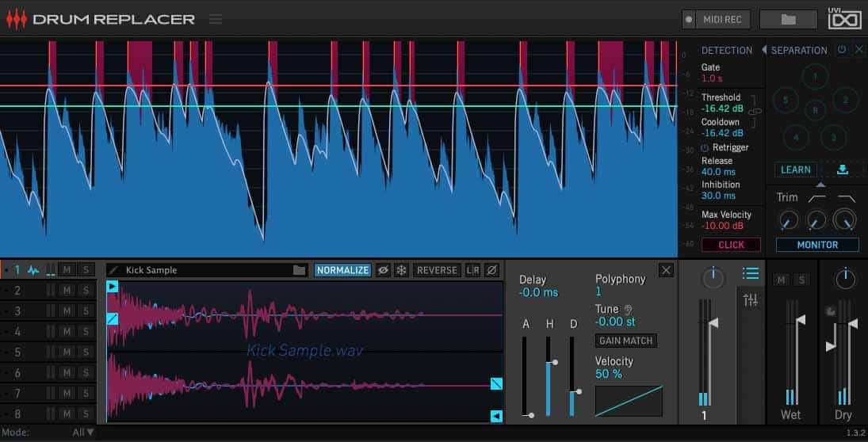Image resolution: width=868 pixels, height=442 pixels.
Task: Close the Separation panel with X
Action: coord(858,49)
